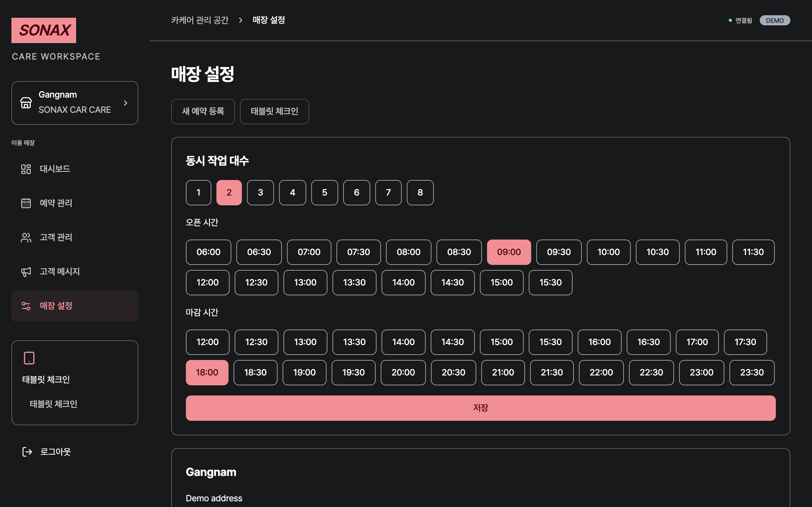812x507 pixels.
Task: Click the SONAX logo
Action: 44,30
